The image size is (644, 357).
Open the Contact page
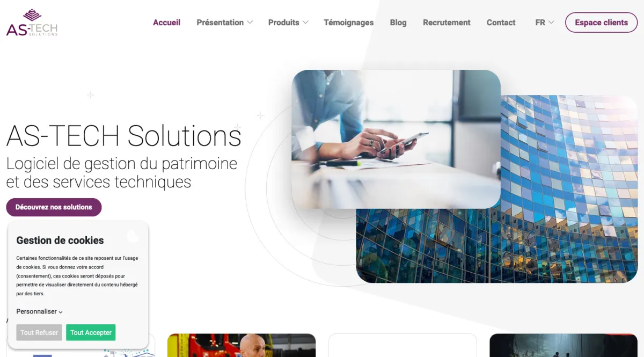tap(501, 23)
